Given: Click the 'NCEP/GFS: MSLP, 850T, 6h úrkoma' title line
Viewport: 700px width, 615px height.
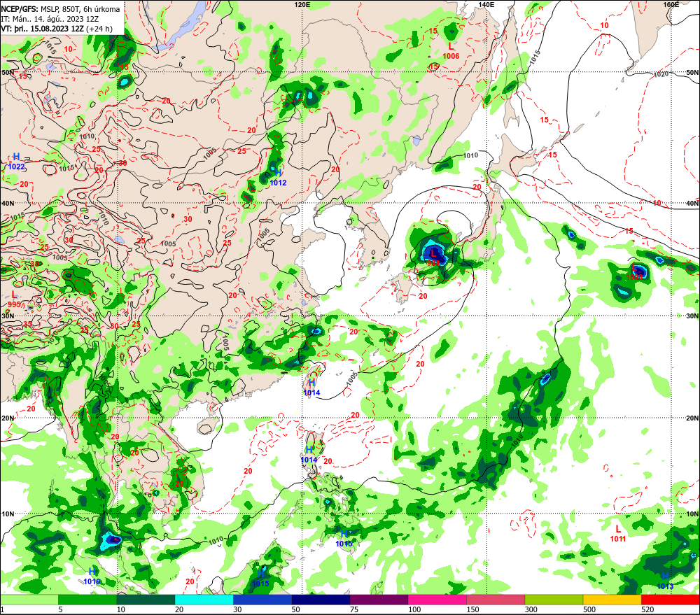Looking at the screenshot, I should 60,9.
